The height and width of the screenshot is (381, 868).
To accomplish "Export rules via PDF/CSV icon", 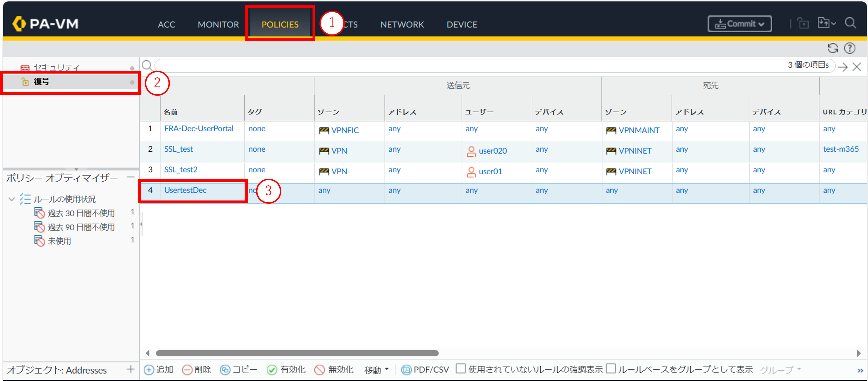I will pyautogui.click(x=406, y=370).
